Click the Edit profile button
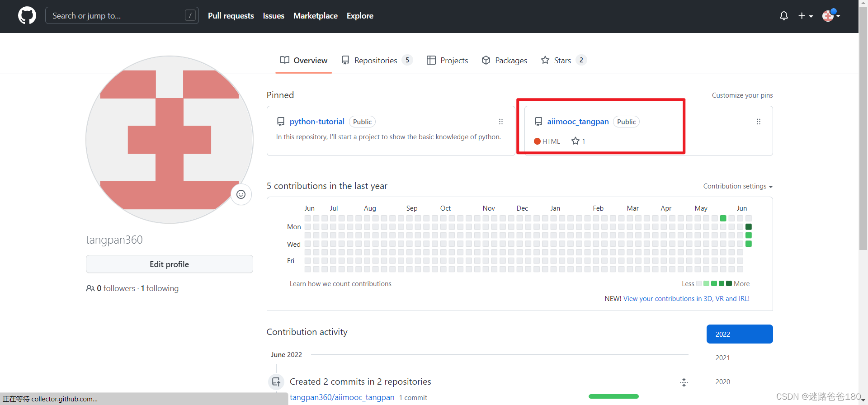The image size is (868, 405). pos(170,264)
